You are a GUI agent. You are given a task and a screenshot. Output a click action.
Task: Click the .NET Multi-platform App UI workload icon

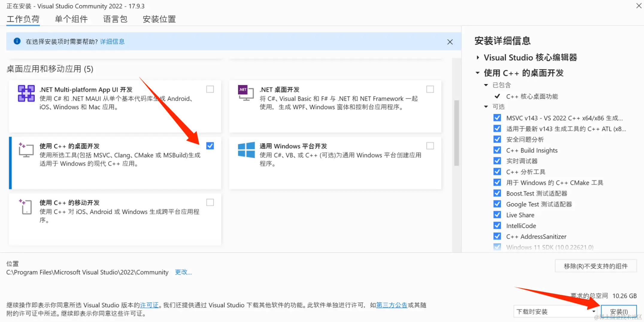click(x=26, y=93)
